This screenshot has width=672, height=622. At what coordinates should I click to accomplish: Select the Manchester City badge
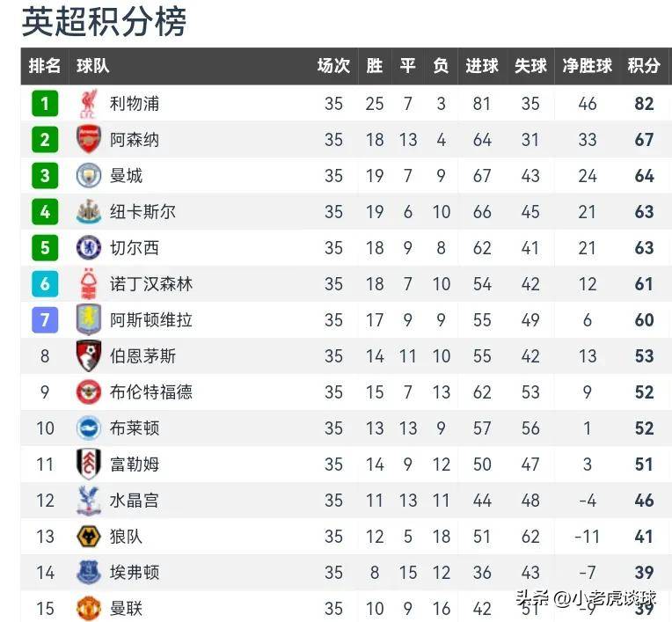tap(89, 176)
